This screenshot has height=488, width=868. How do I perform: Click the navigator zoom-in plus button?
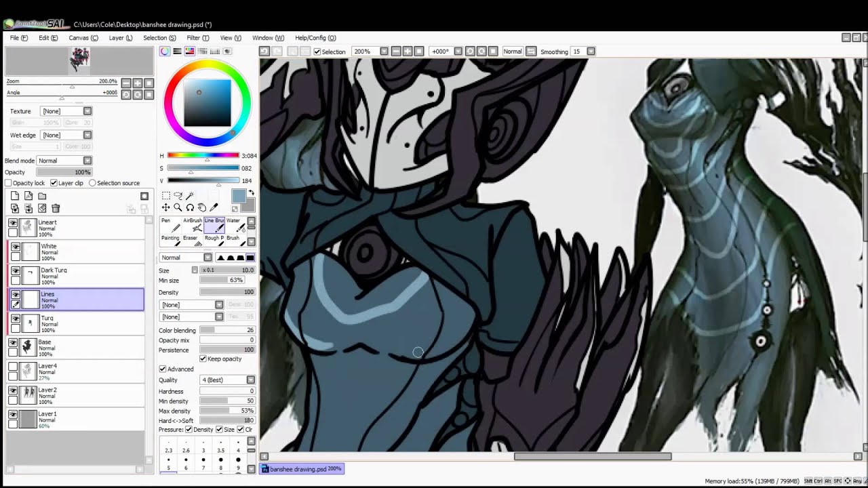(x=138, y=83)
